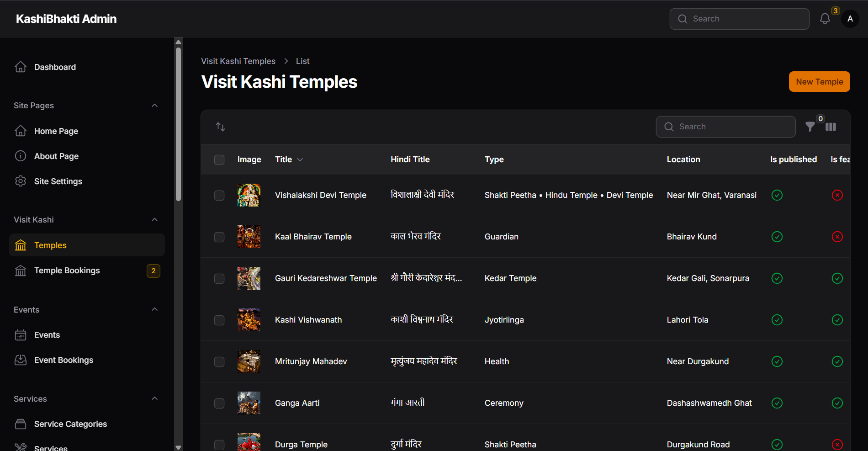868x451 pixels.
Task: Open Temple Bookings in the sidebar
Action: coord(87,270)
